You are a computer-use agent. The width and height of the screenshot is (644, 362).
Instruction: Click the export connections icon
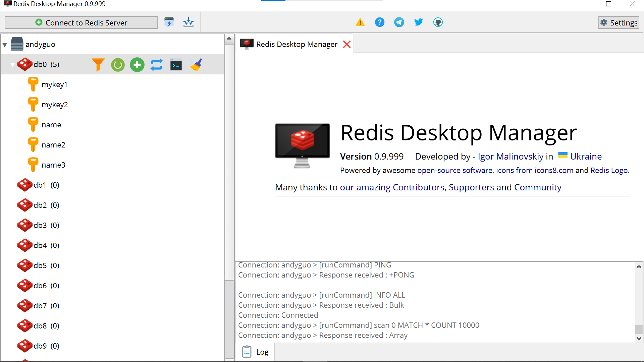click(x=189, y=22)
